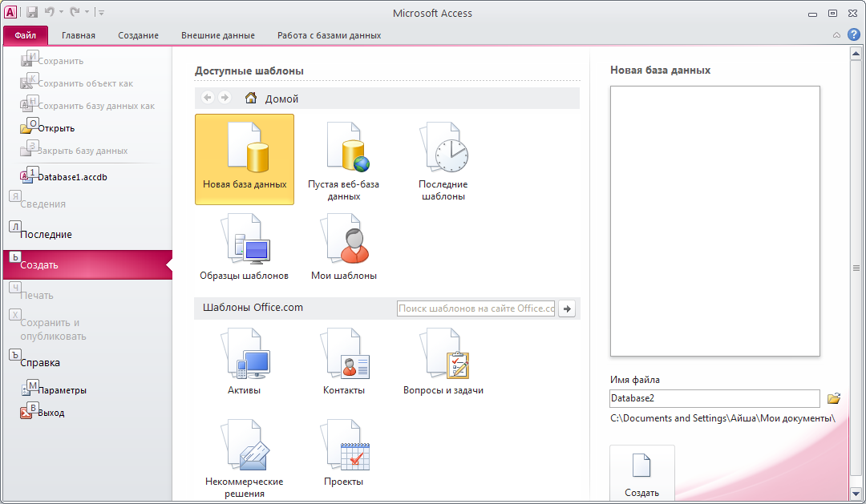
Task: Open the Файл tab
Action: 26,35
